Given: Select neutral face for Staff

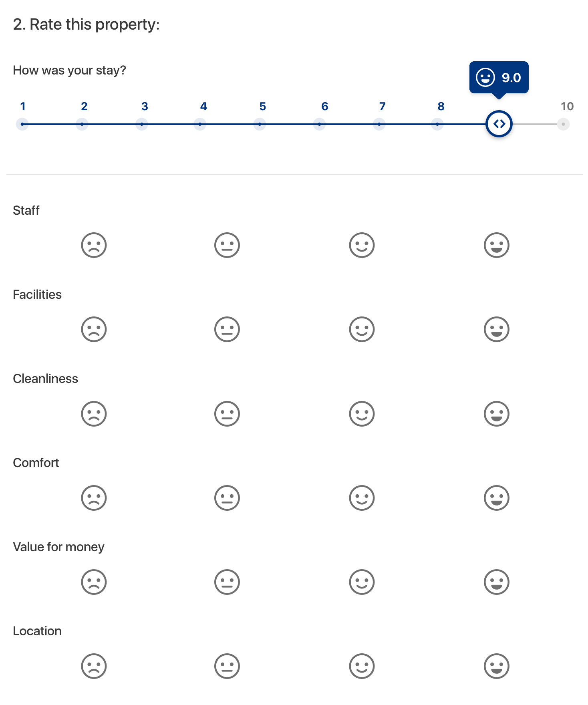Looking at the screenshot, I should [x=227, y=245].
